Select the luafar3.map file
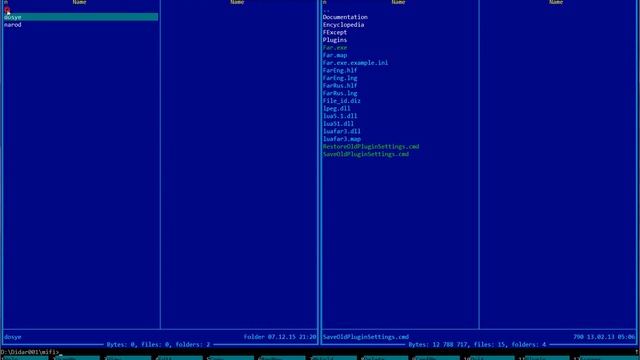 [341, 139]
